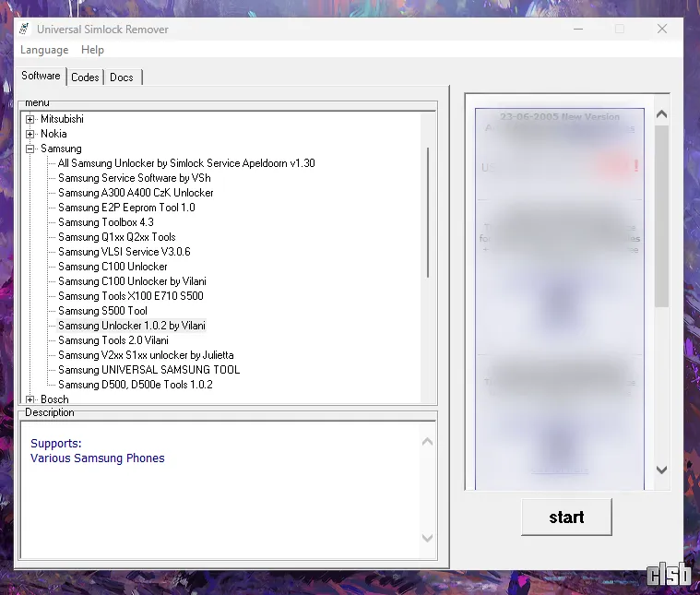Image resolution: width=700 pixels, height=595 pixels.
Task: Select Samsung V2xx S1xx unlocker by Julietta
Action: pyautogui.click(x=146, y=354)
